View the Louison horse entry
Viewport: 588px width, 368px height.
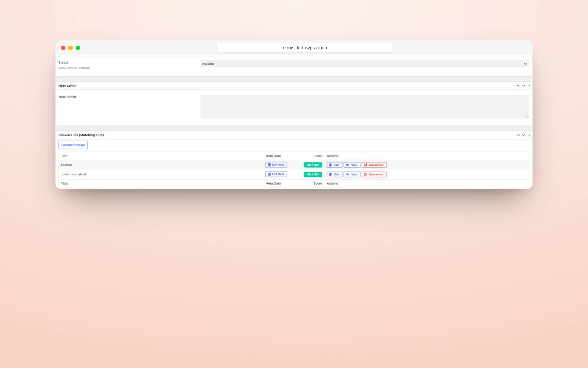click(352, 165)
